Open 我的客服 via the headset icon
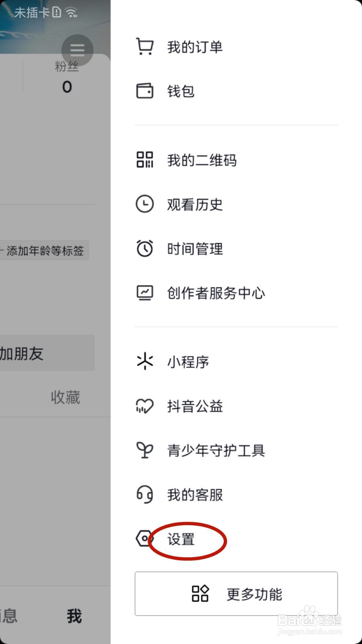This screenshot has width=362, height=644. pos(144,495)
